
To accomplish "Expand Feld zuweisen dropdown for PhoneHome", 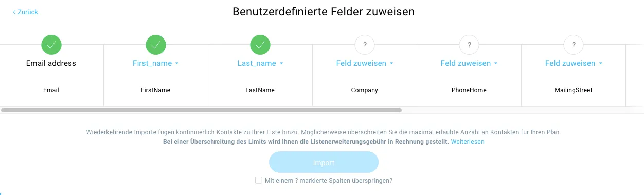I will [x=469, y=63].
